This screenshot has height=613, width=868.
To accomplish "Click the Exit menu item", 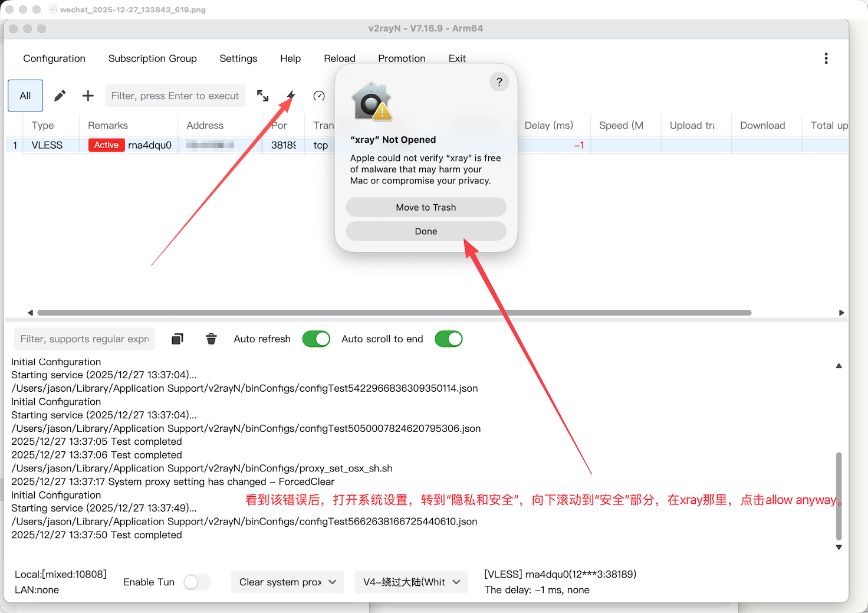I will pyautogui.click(x=457, y=58).
